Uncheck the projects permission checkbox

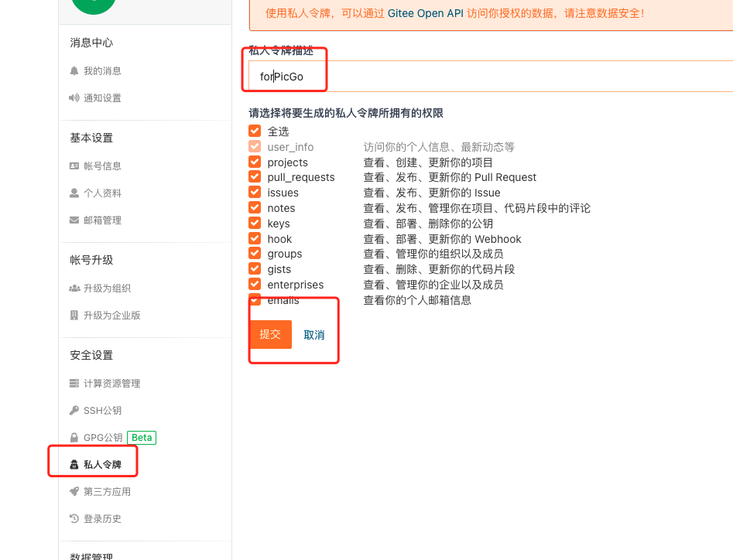pyautogui.click(x=255, y=162)
